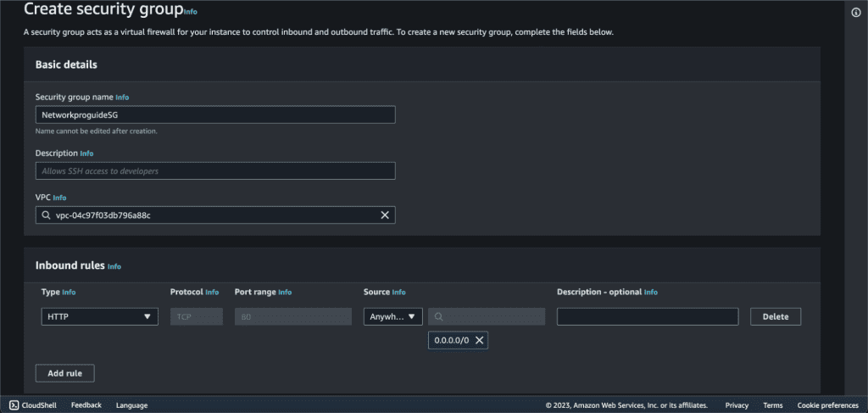Click the rule description optional input
This screenshot has width=868, height=413.
point(648,316)
